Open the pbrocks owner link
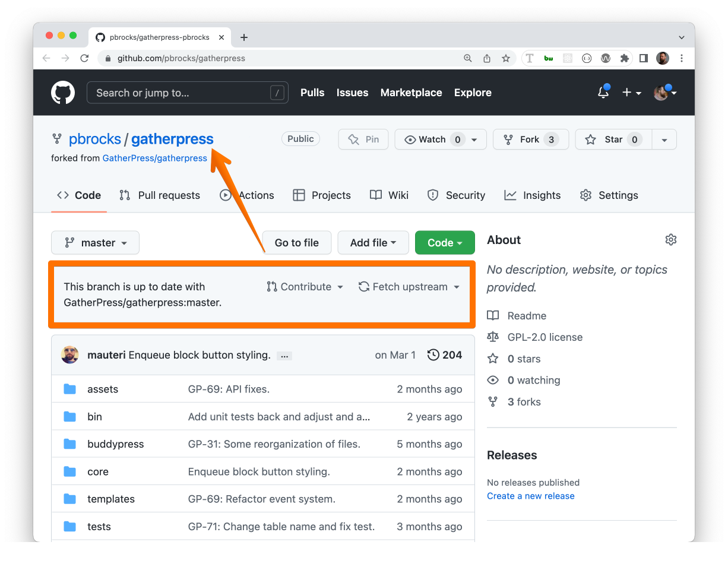This screenshot has width=728, height=586. tap(95, 139)
